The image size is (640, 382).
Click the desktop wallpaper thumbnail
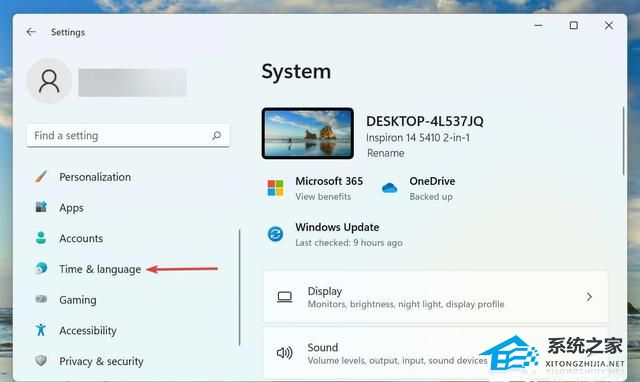(308, 133)
